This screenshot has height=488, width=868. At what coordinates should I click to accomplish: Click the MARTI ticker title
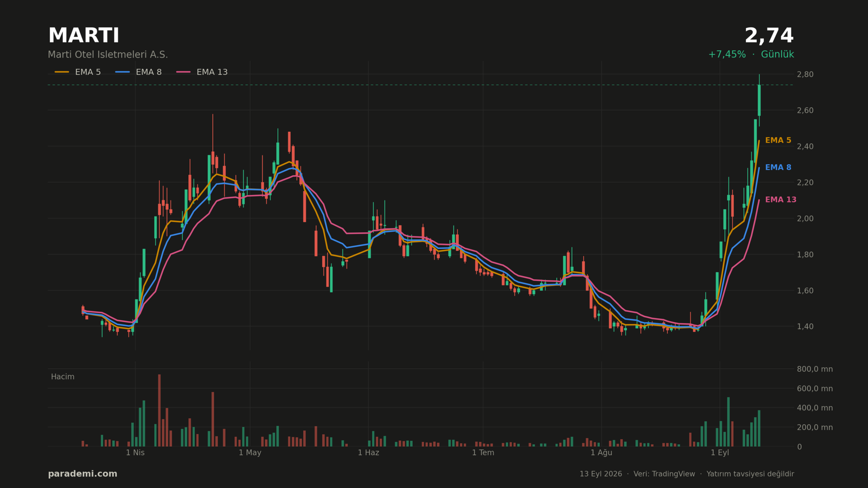point(84,36)
